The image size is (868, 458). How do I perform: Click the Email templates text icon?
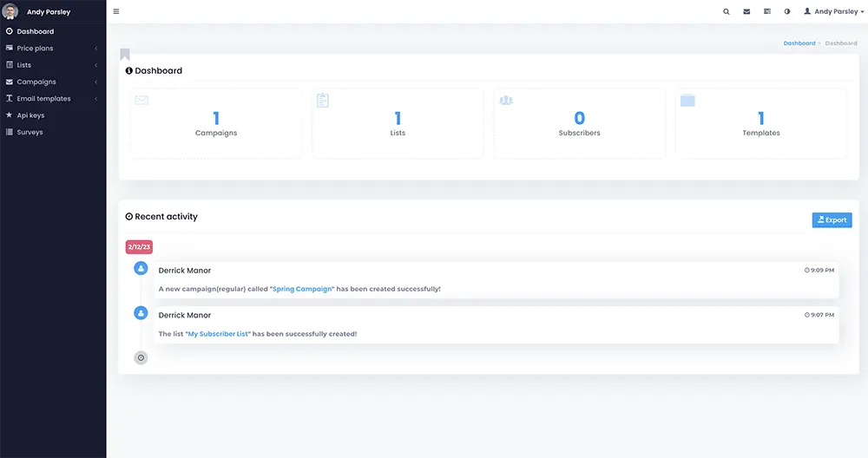point(9,99)
